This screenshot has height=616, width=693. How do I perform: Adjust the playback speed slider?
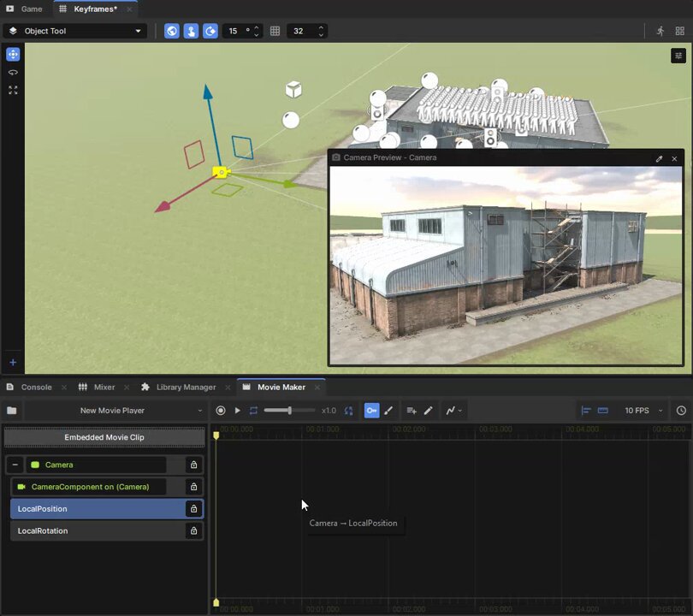289,411
